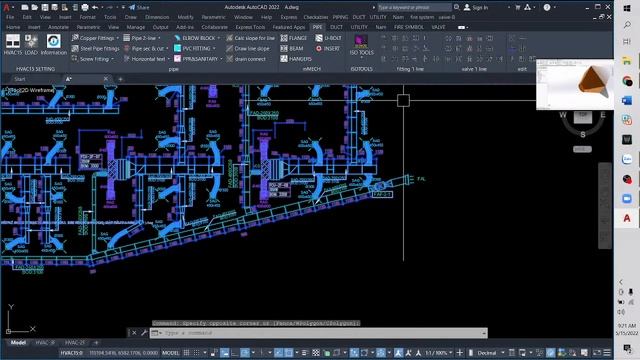The image size is (640, 360).
Task: Open Zoom app from taskbar
Action: pos(627,199)
